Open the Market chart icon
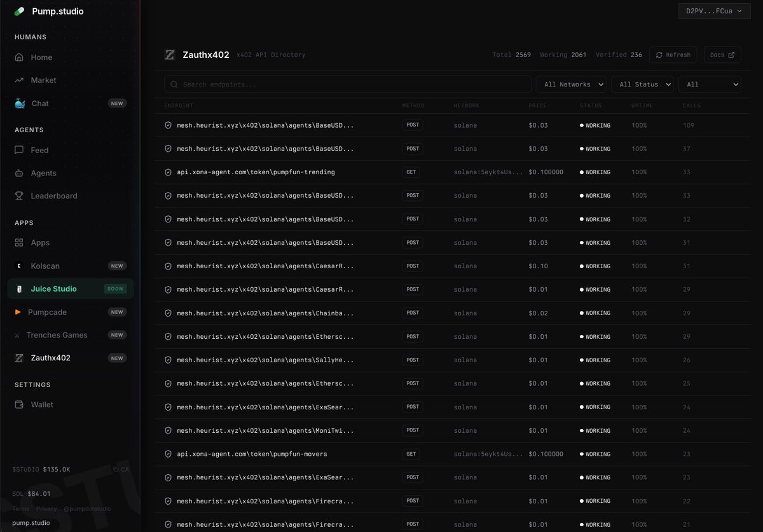The image size is (763, 532). click(x=19, y=80)
